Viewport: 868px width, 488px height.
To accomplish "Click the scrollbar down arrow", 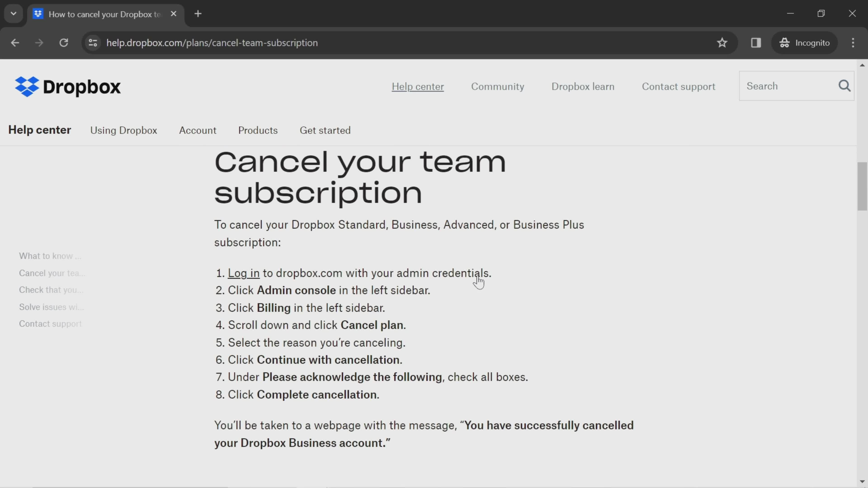I will tap(862, 481).
